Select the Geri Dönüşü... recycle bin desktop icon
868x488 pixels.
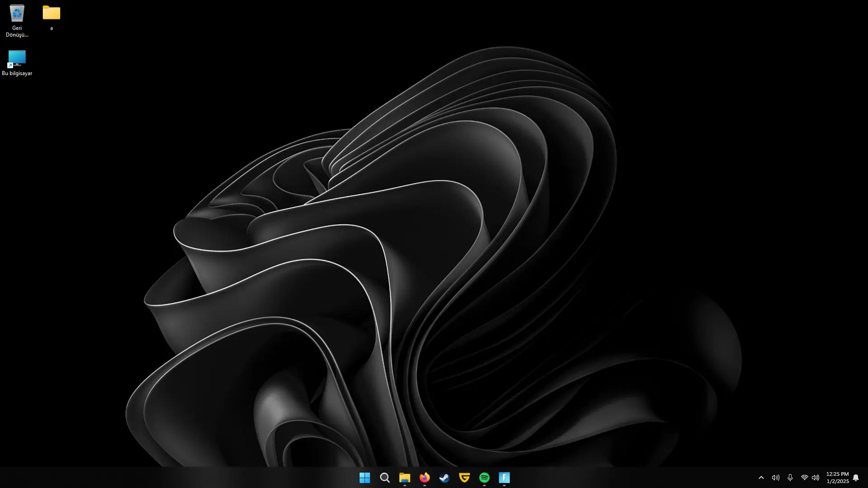pos(17,20)
